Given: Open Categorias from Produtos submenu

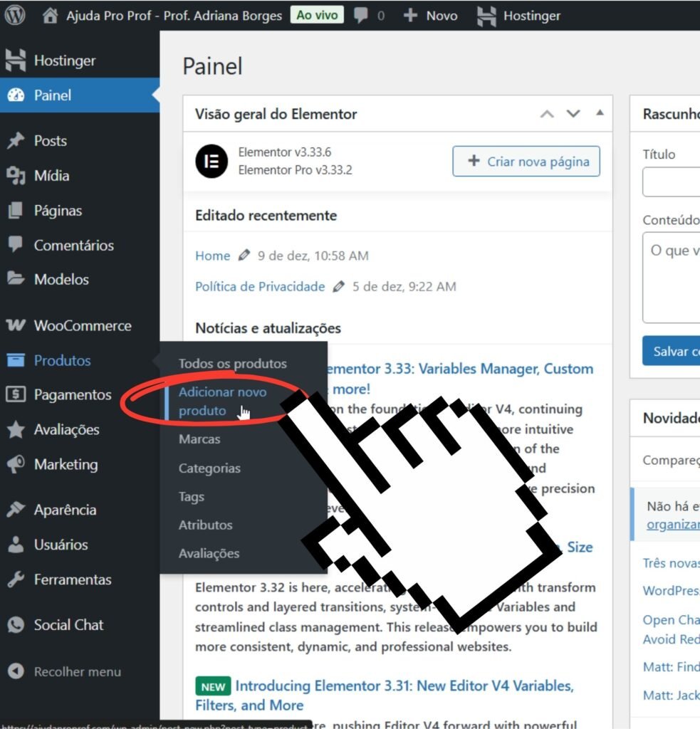Looking at the screenshot, I should pos(209,468).
